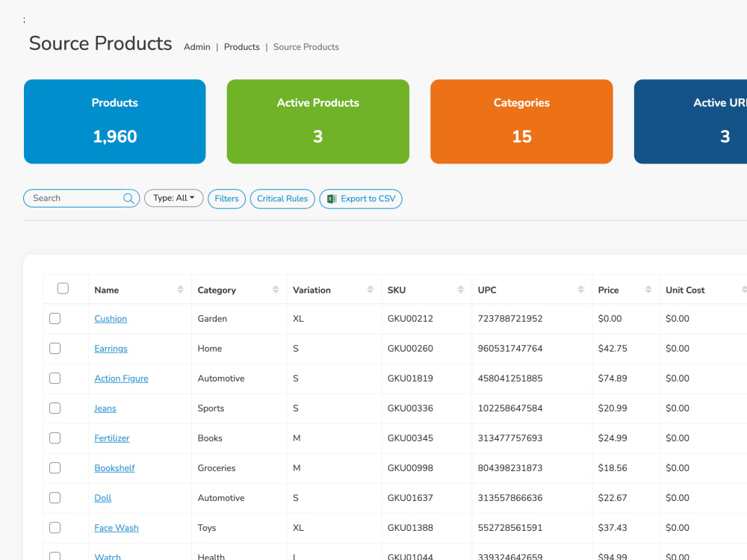Click the Garden category cell
The image size is (747, 560).
click(x=212, y=319)
